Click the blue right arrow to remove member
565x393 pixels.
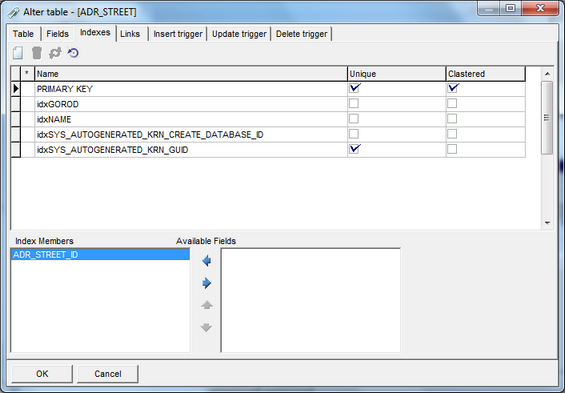click(x=206, y=283)
